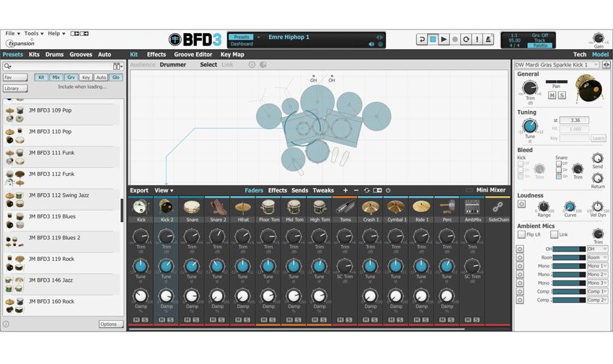Open the Library filter dropdown
Image resolution: width=613 pixels, height=364 pixels.
pos(15,88)
